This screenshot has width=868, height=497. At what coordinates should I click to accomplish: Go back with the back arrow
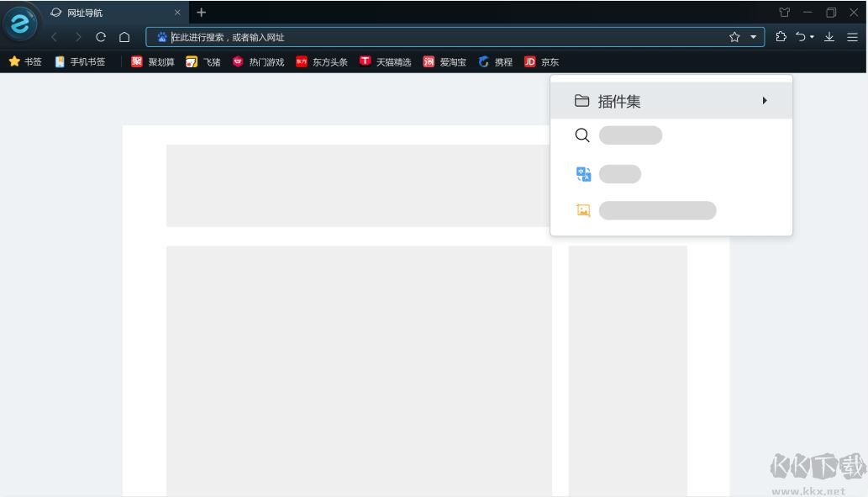point(55,37)
